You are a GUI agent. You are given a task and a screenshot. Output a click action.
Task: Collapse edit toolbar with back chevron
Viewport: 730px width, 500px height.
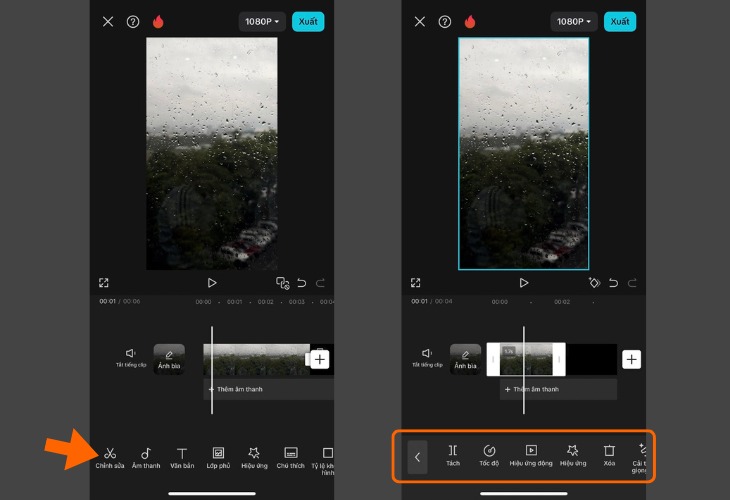418,456
